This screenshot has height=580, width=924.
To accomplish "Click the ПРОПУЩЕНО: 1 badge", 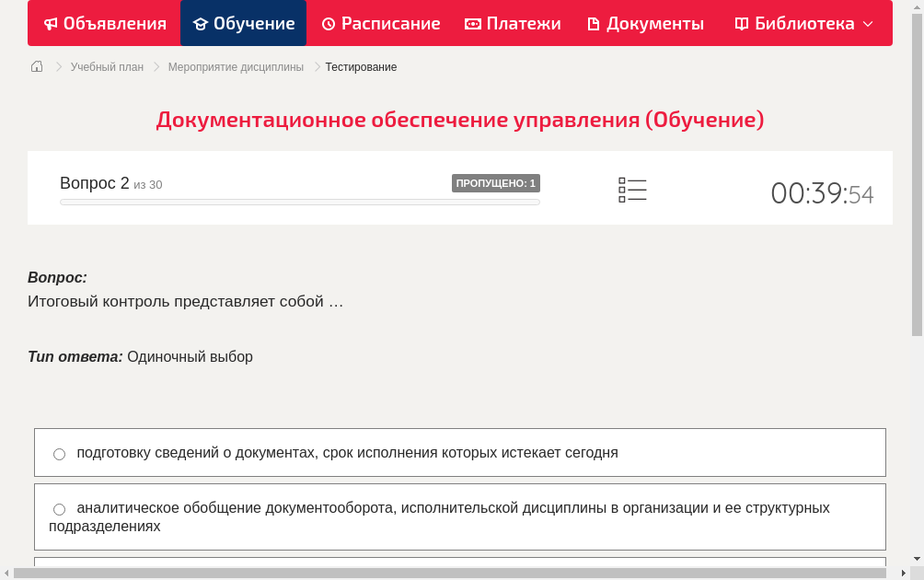I will tap(495, 183).
